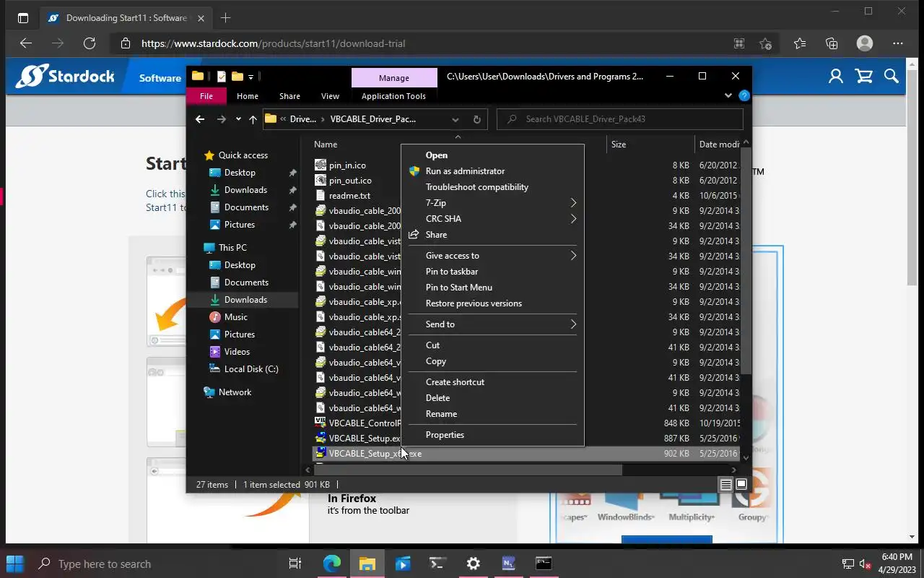Open Music folder in navigation pane

coord(235,317)
